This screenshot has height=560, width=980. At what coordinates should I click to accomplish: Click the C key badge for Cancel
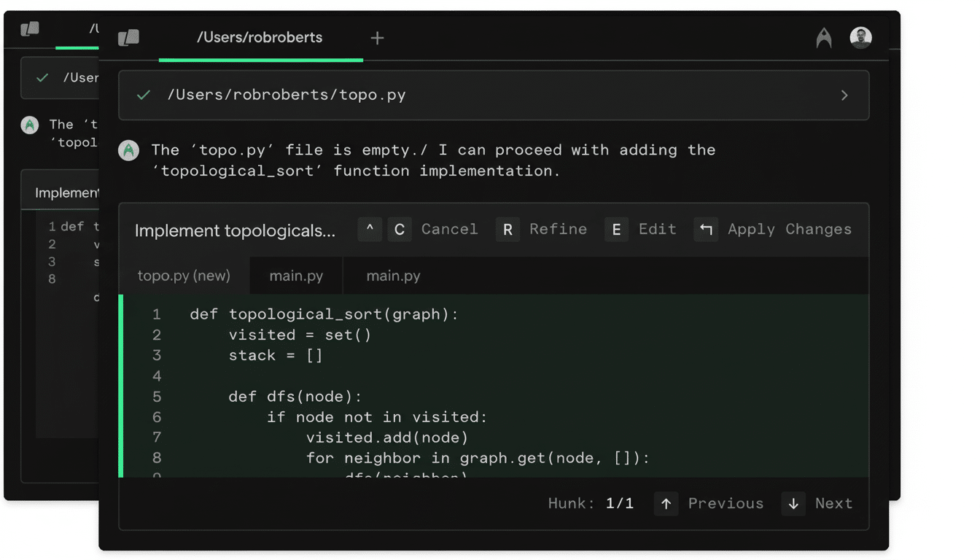(x=400, y=229)
